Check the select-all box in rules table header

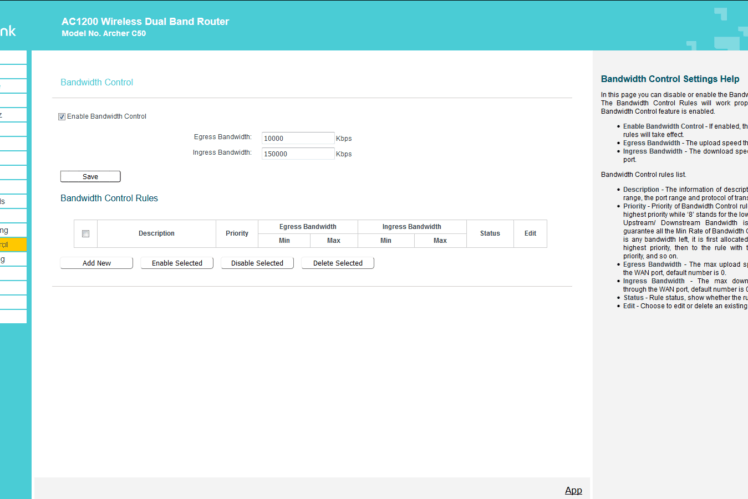(x=86, y=234)
